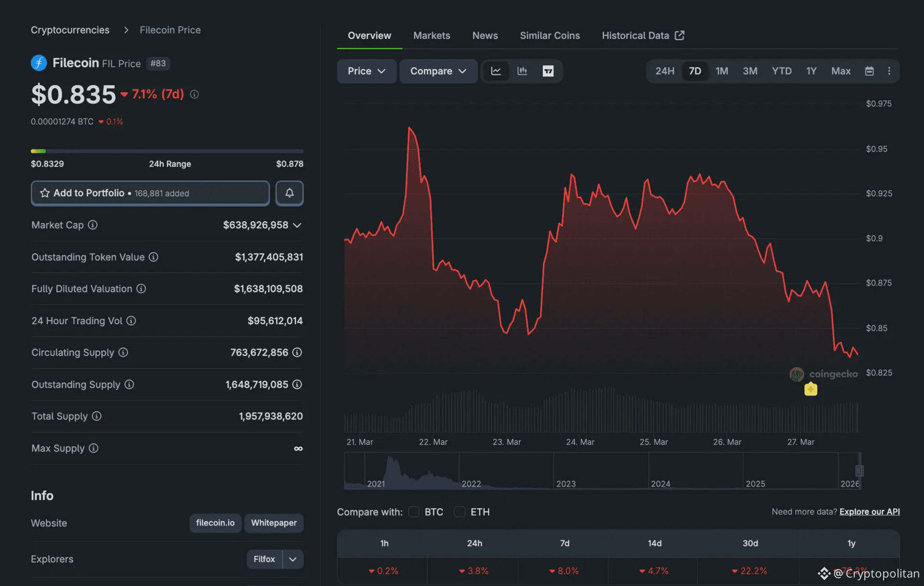Click info icon beside Fully Diluted Valuation
Viewport: 924px width, 586px height.
click(x=141, y=289)
